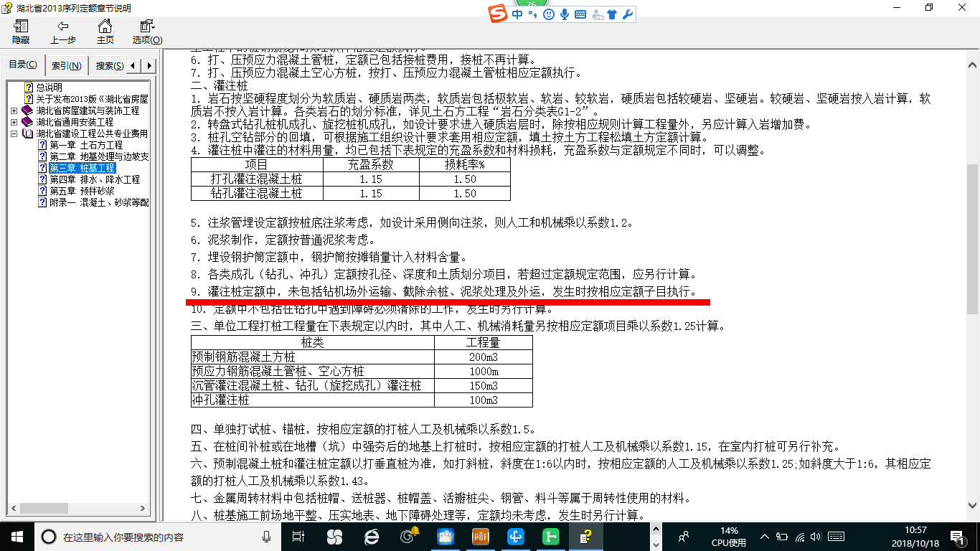The width and height of the screenshot is (980, 551).
Task: Open the 总说明 topic
Action: [x=50, y=88]
